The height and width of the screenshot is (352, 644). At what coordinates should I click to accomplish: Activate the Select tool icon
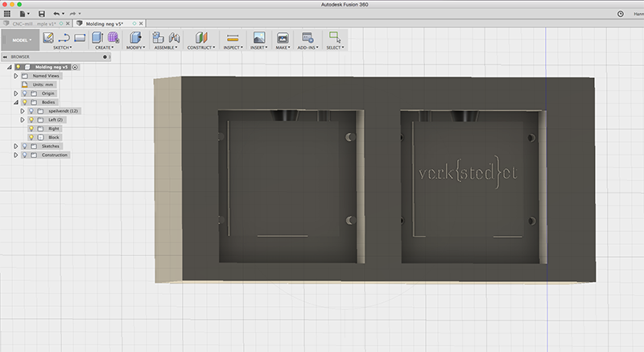tap(335, 37)
